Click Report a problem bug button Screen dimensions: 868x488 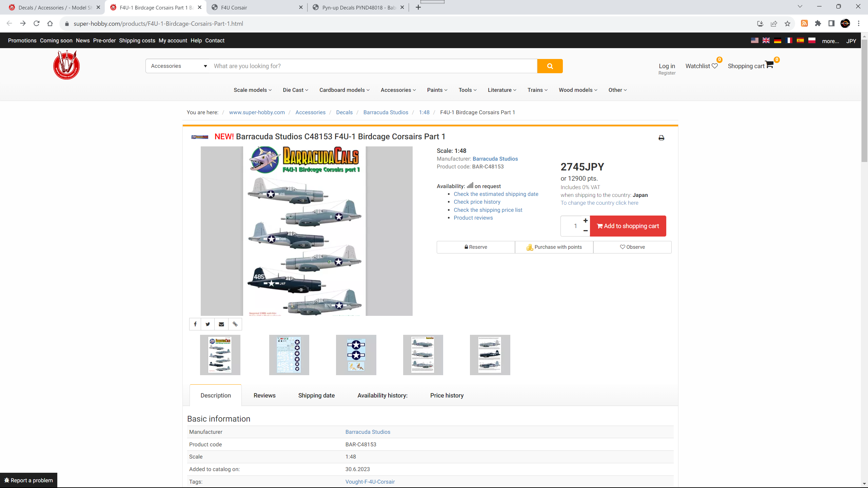28,480
